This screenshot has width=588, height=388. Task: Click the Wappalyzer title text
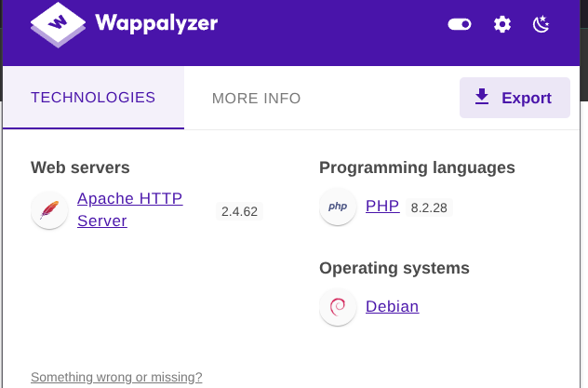click(x=156, y=24)
